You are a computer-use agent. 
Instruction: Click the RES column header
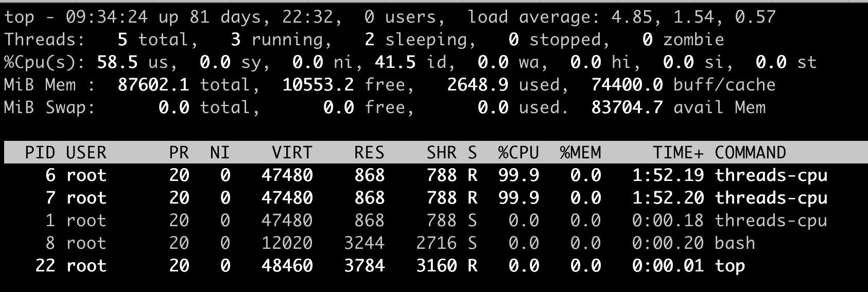tap(369, 153)
